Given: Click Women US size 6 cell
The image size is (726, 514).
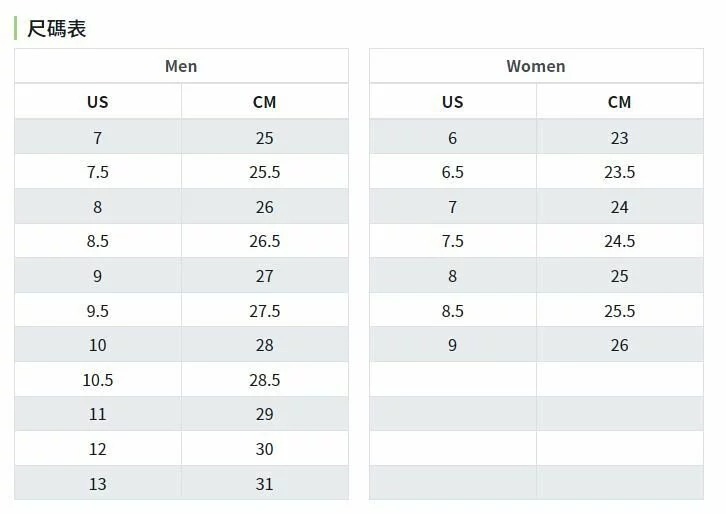Looking at the screenshot, I should tap(452, 138).
